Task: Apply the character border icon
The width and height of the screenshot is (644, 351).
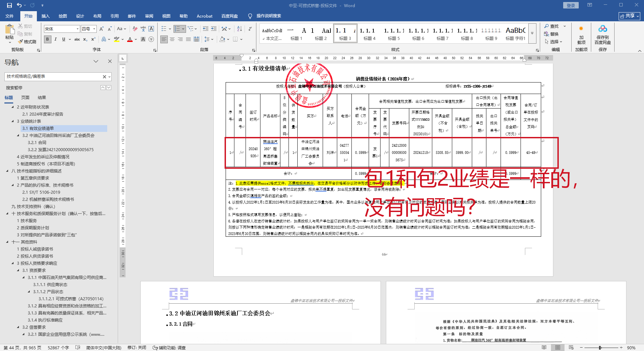Action: click(151, 29)
